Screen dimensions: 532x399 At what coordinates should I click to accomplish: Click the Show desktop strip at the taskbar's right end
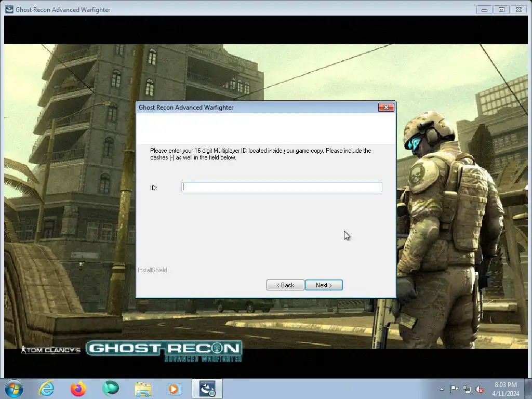[529, 389]
